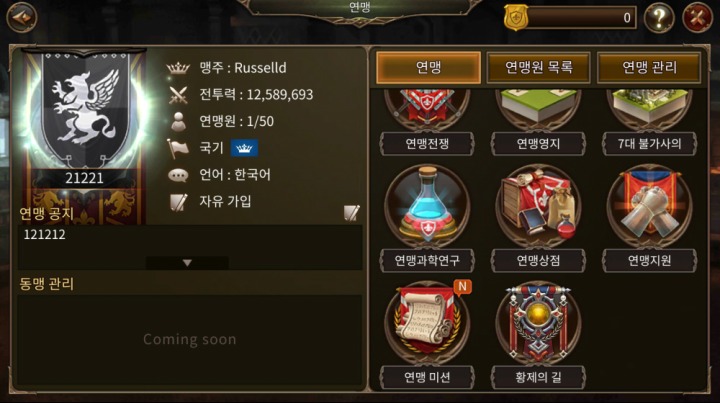Open the 연맹지원 gauntlet handshake icon
This screenshot has height=403, width=720.
click(x=649, y=207)
